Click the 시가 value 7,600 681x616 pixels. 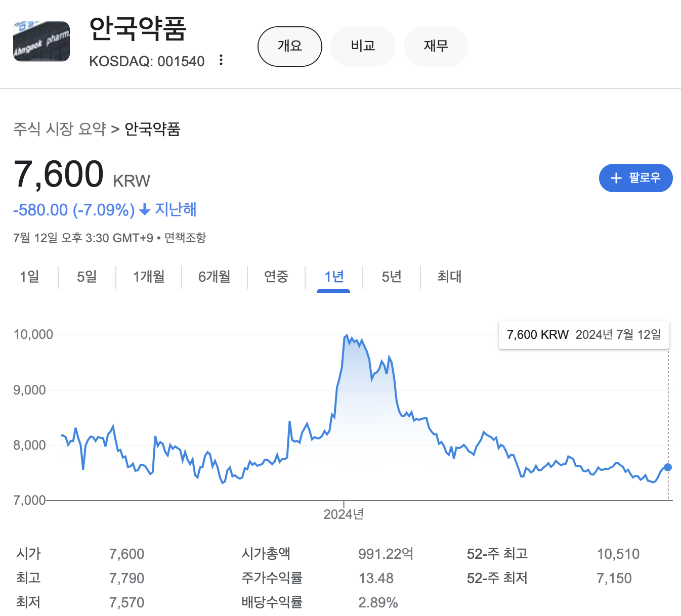(126, 554)
